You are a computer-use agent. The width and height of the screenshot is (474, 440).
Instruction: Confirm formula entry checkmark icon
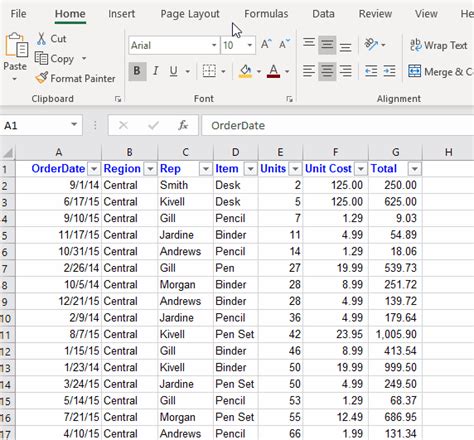click(153, 125)
